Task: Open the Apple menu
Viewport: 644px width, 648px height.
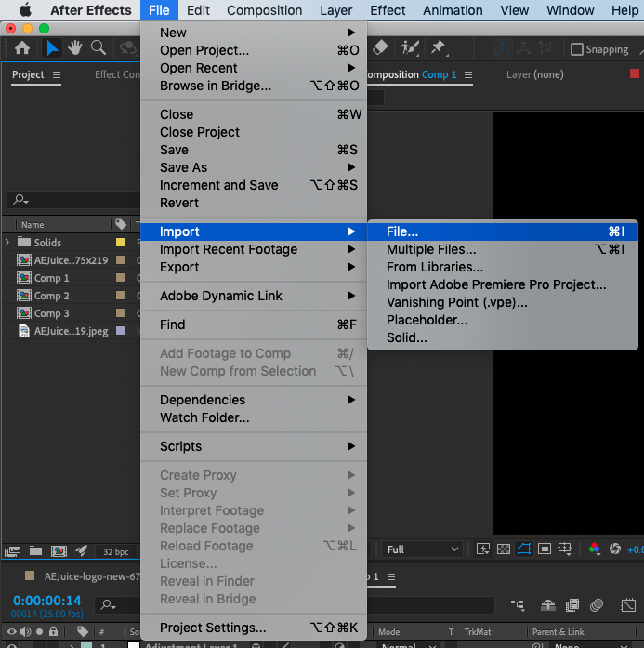Action: 26,10
